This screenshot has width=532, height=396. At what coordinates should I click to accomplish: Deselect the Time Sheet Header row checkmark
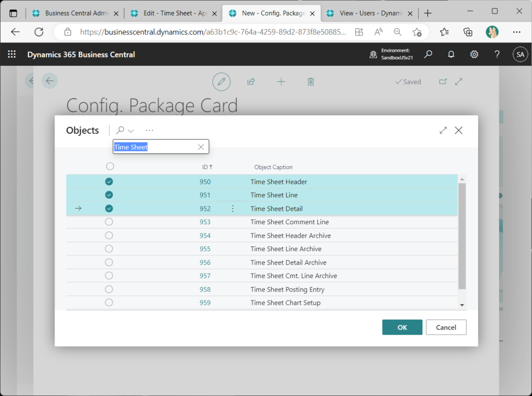click(109, 182)
